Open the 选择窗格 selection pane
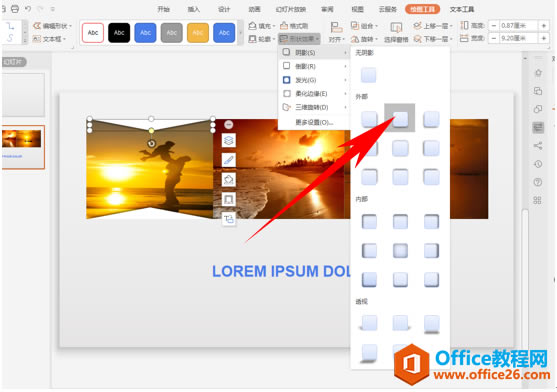The height and width of the screenshot is (392, 557). [x=396, y=32]
